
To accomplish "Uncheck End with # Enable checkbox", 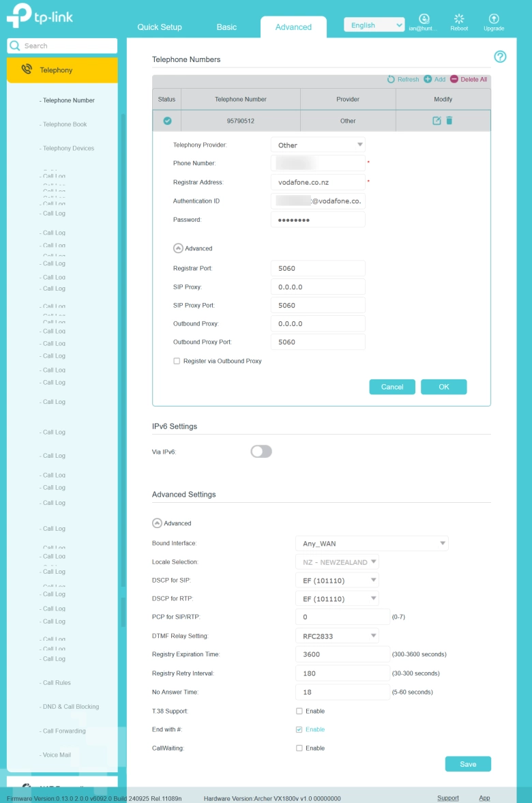I will point(299,729).
